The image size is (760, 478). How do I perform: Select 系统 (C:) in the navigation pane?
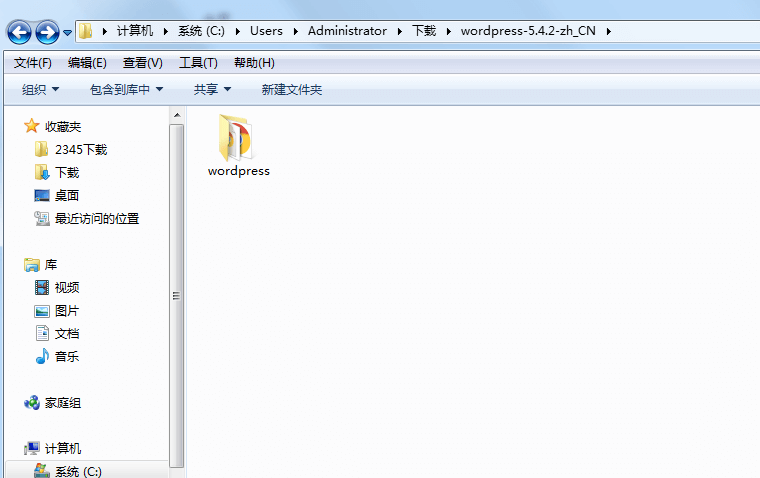(78, 471)
